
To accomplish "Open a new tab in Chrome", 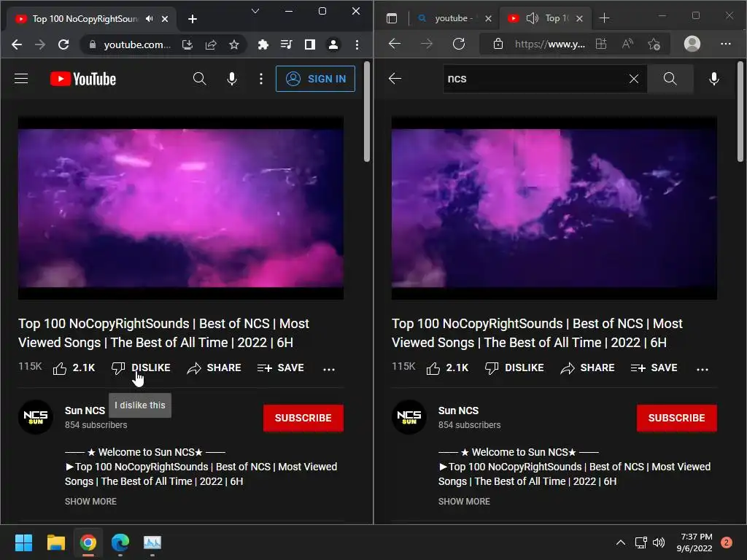I will point(193,19).
